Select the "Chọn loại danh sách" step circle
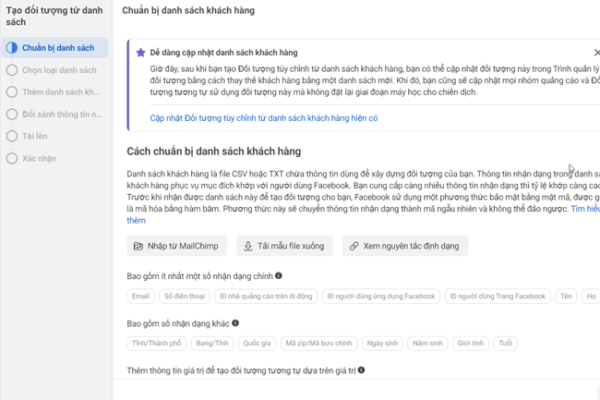This screenshot has height=400, width=600. coord(11,70)
